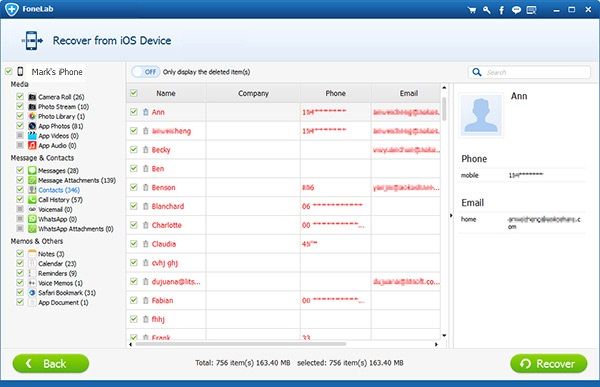This screenshot has height=387, width=600.
Task: Click the search magnifier icon
Action: [477, 72]
